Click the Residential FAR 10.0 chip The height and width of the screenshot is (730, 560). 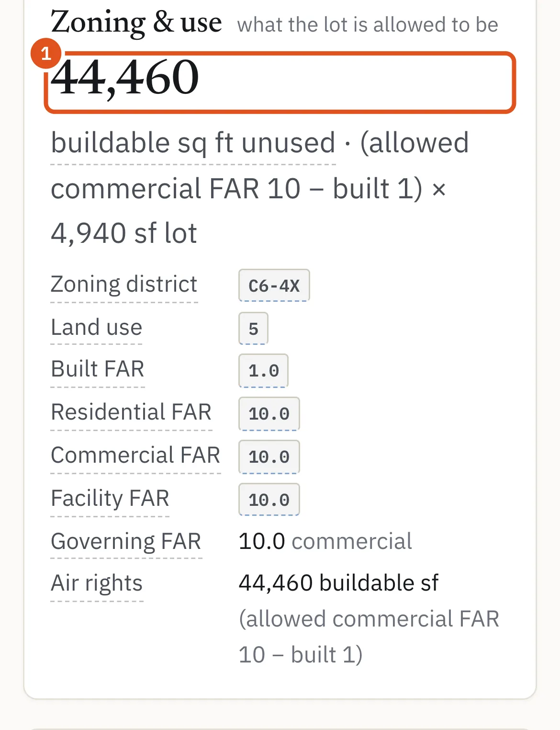click(x=269, y=413)
